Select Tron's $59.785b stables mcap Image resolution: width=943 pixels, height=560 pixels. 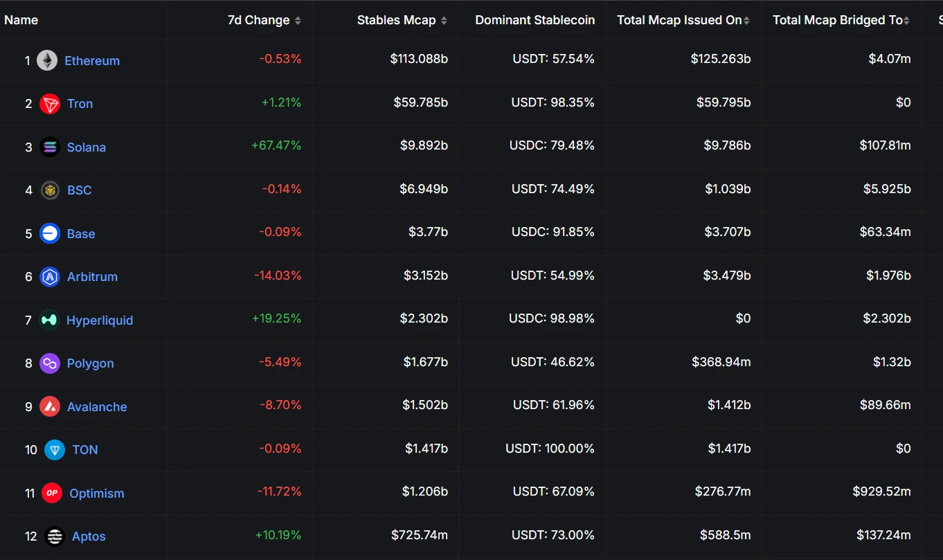pyautogui.click(x=421, y=102)
